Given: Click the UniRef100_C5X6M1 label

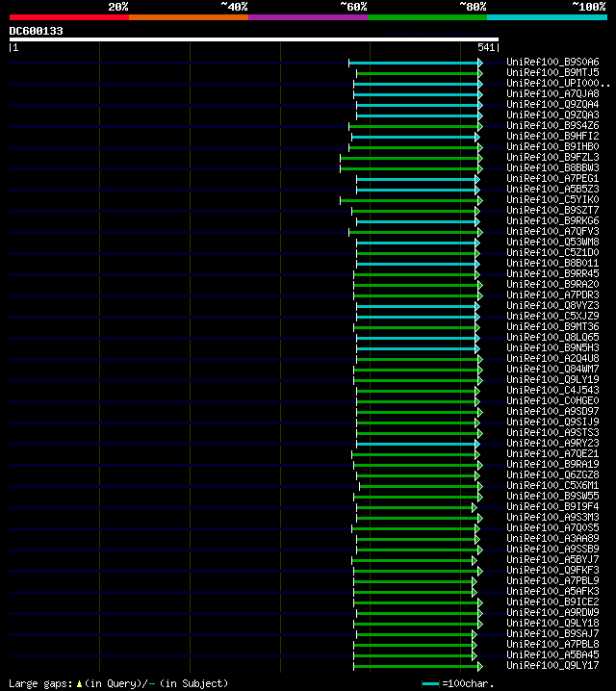Looking at the screenshot, I should point(552,485).
